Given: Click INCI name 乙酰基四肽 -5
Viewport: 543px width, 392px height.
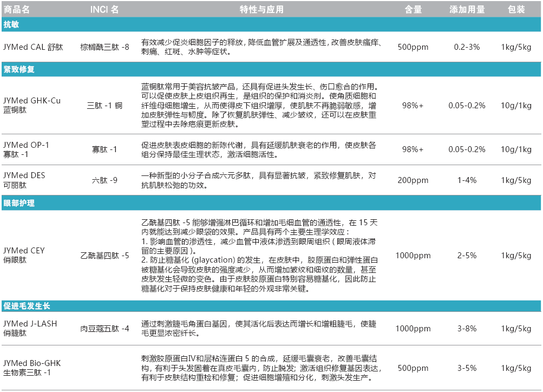Looking at the screenshot, I should point(104,256).
